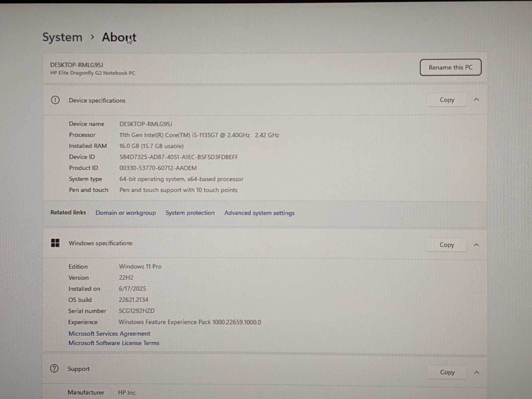Open Domain or workgroup link
The height and width of the screenshot is (399, 532).
point(126,213)
